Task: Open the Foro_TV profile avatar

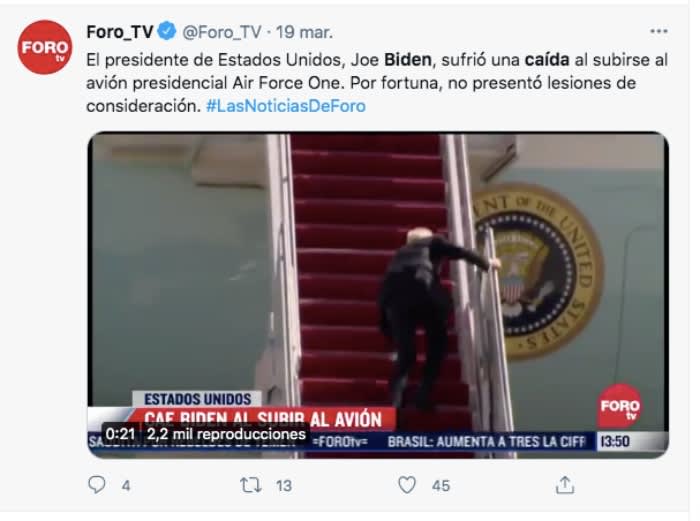Action: tap(45, 47)
